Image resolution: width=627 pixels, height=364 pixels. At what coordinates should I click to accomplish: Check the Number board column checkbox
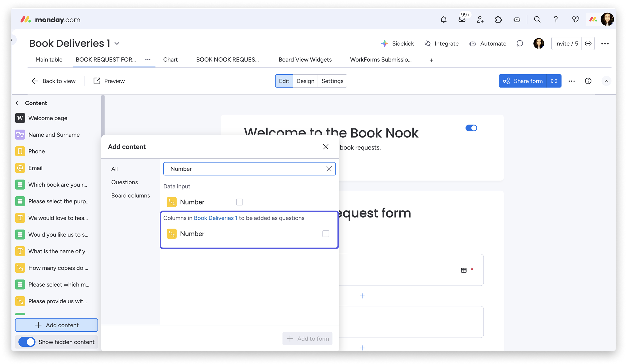[325, 234]
